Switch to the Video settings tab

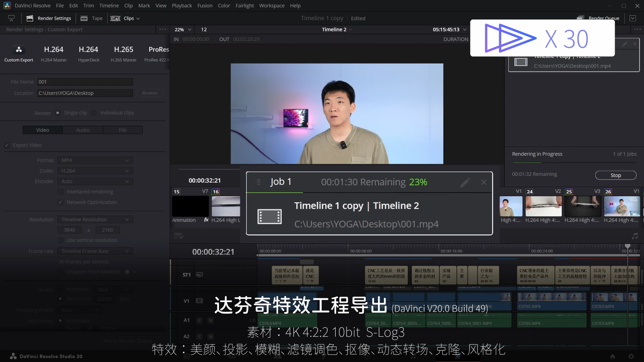(43, 130)
